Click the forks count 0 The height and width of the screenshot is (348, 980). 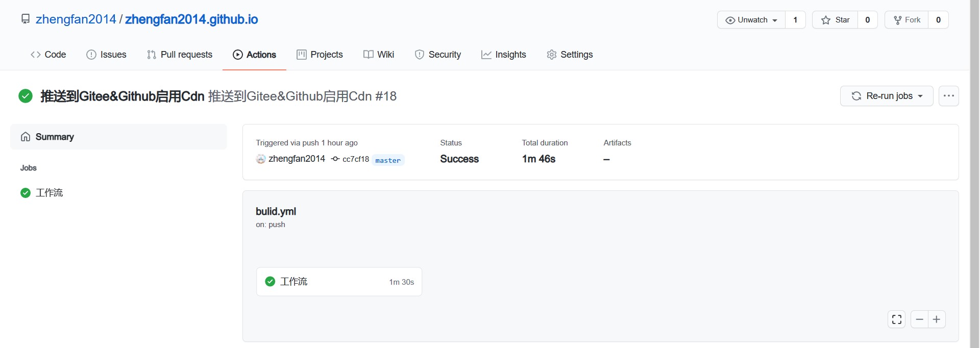[938, 20]
